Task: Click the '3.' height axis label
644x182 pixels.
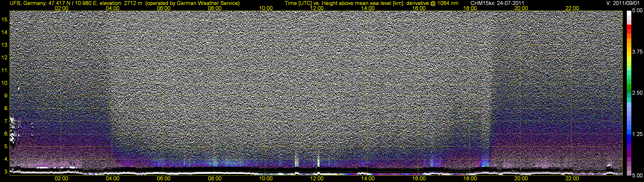Action: coord(6,172)
